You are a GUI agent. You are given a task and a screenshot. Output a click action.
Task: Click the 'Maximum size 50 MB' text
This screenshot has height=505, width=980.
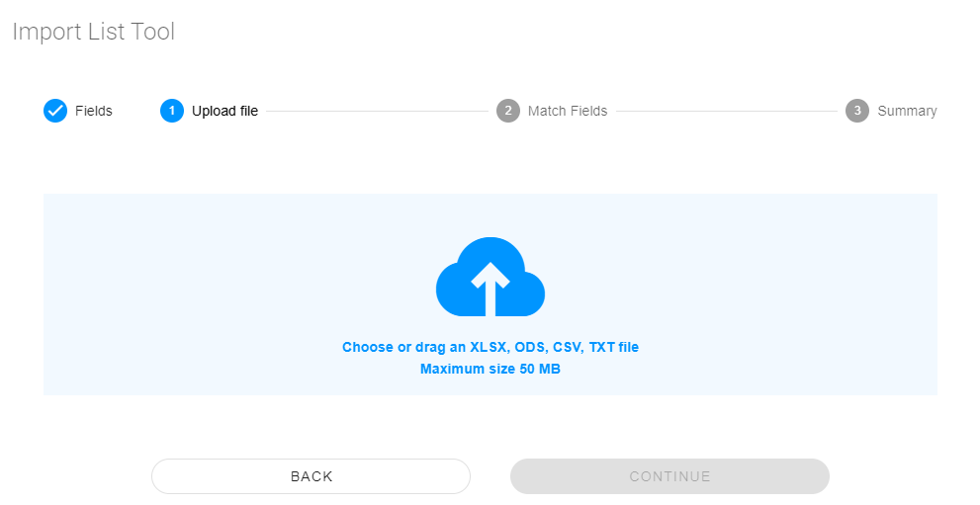point(490,370)
